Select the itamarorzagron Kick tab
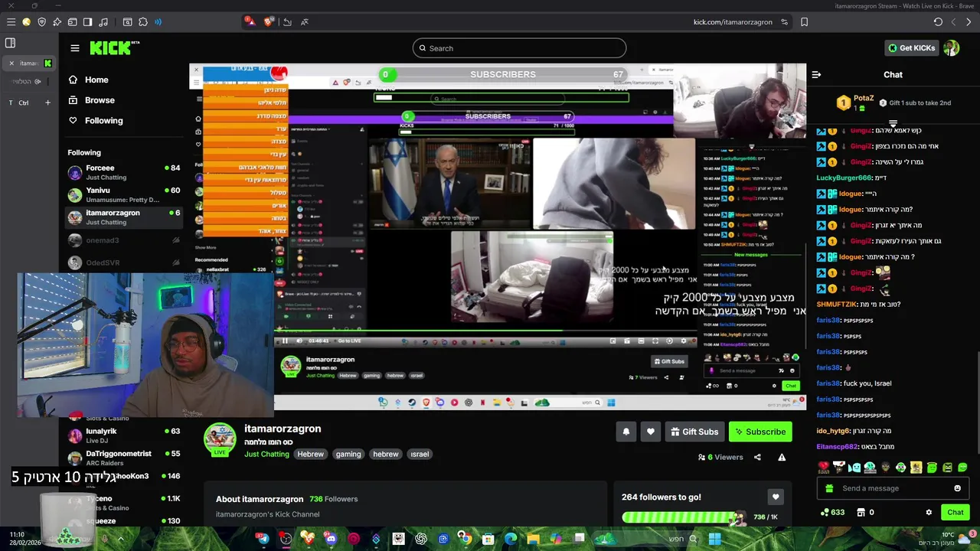This screenshot has height=551, width=980. [x=31, y=63]
